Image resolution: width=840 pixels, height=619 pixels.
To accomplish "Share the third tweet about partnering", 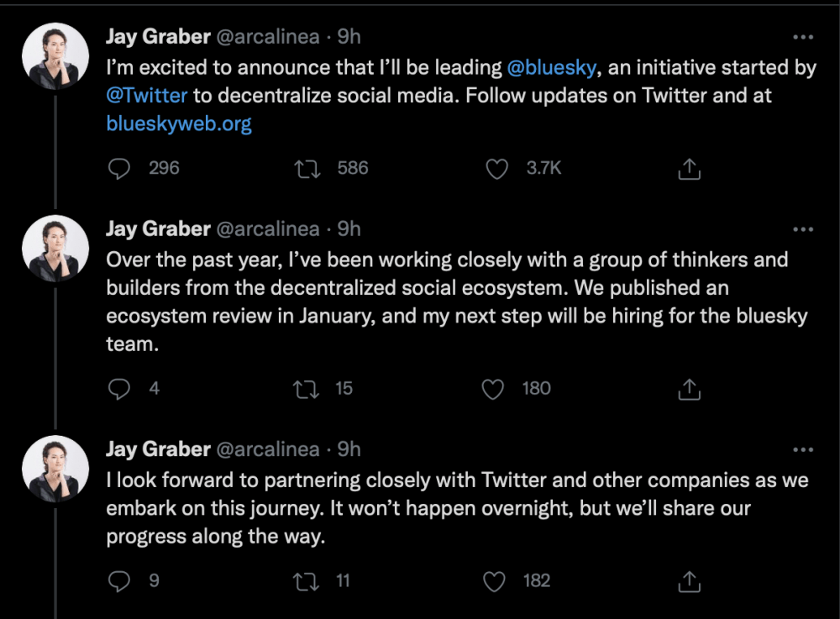I will pyautogui.click(x=689, y=581).
